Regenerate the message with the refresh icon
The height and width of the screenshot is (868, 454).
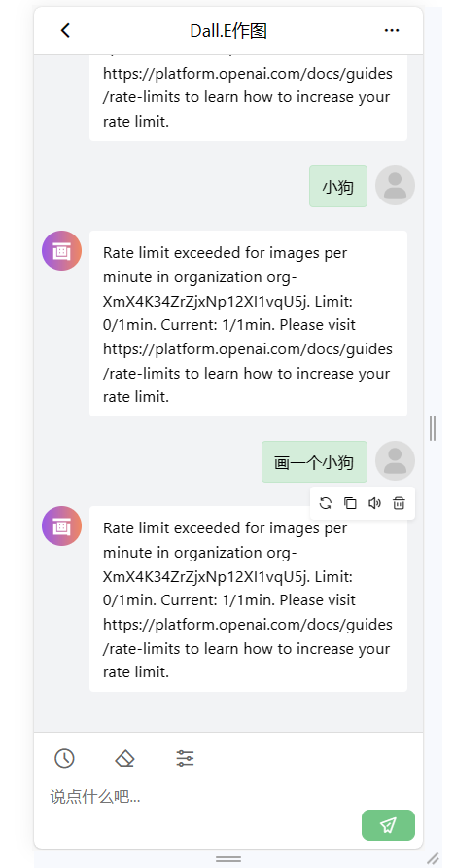(x=326, y=503)
